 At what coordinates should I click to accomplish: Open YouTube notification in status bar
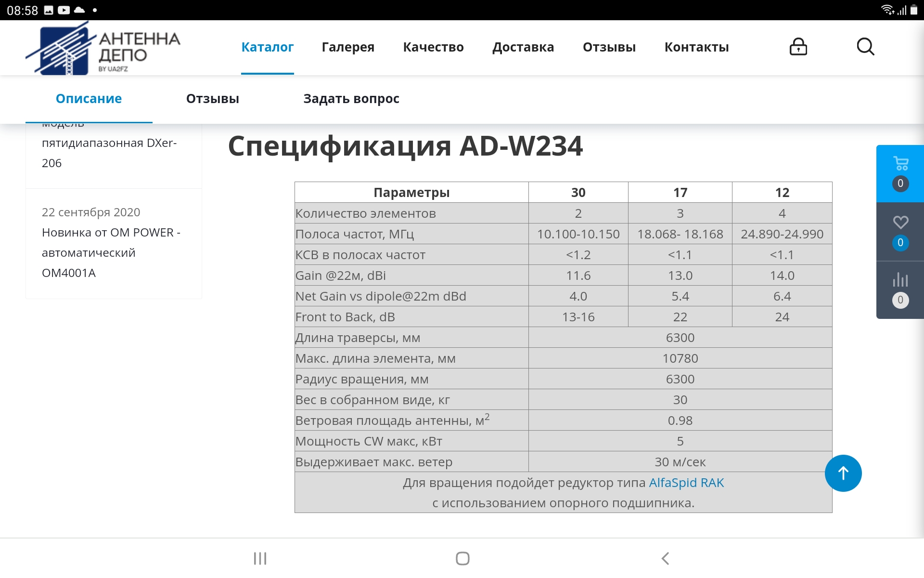coord(64,10)
